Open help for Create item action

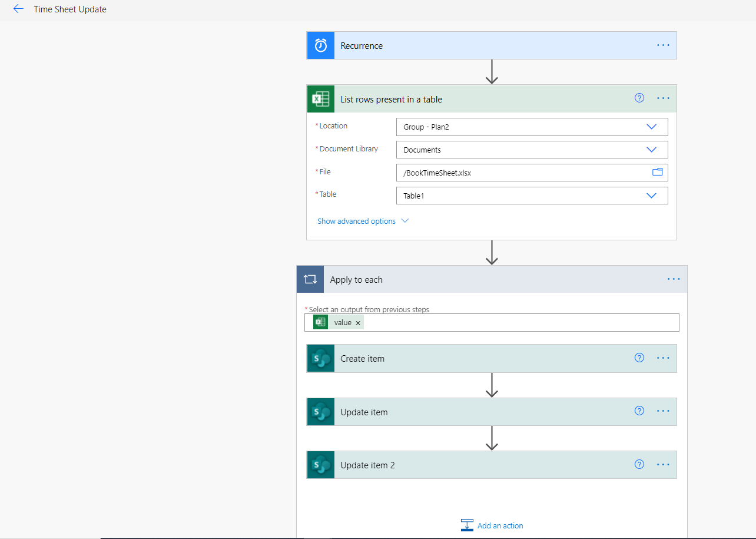[639, 358]
